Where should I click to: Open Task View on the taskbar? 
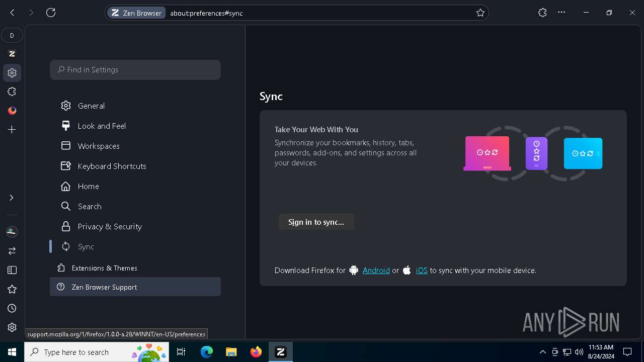tap(182, 352)
